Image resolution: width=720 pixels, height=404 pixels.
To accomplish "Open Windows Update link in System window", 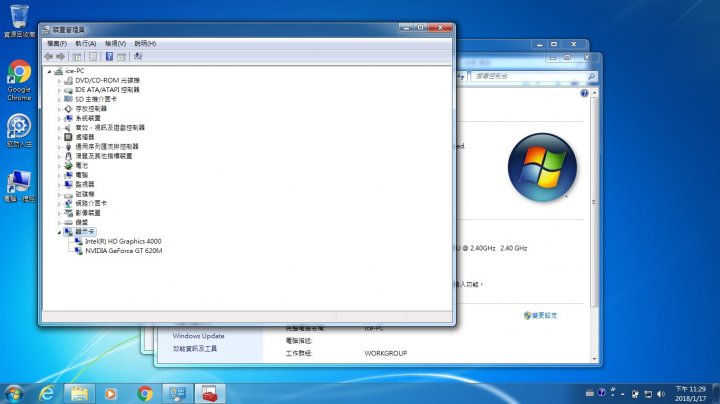I will [x=198, y=336].
